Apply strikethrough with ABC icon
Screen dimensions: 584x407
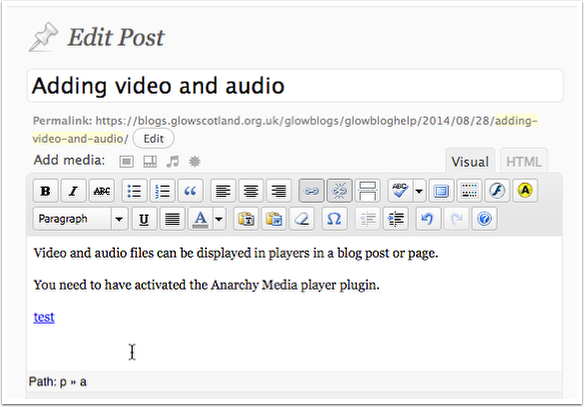pyautogui.click(x=102, y=191)
